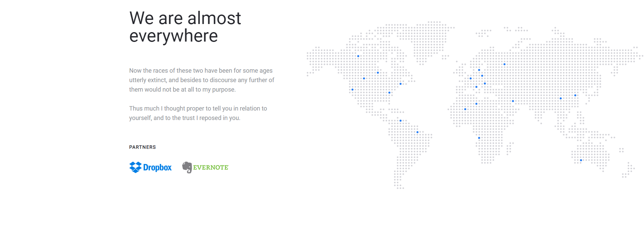Screen dimensions: 644x239
Task: Click the blue location dot in Australia
Action: (x=581, y=160)
